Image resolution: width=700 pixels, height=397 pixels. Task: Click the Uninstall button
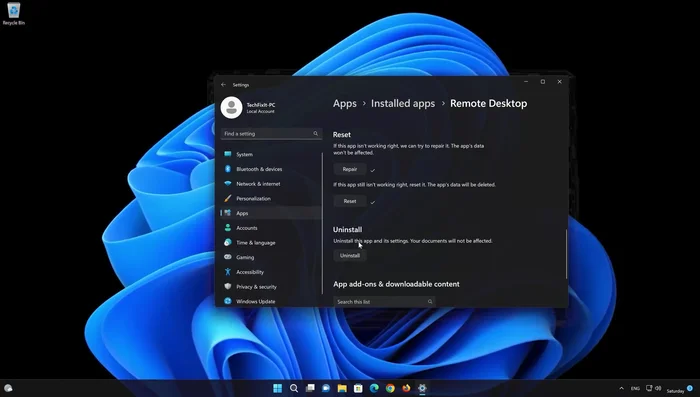[x=350, y=255]
